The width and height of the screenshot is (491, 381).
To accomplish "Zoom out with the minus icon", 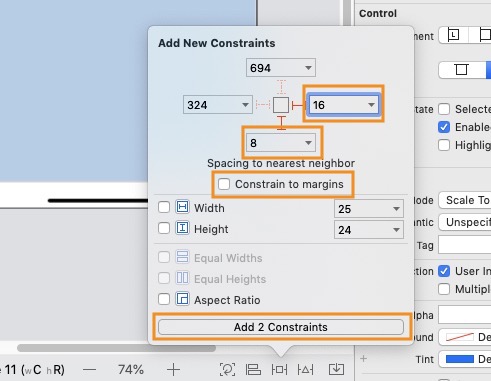I will pyautogui.click(x=89, y=369).
